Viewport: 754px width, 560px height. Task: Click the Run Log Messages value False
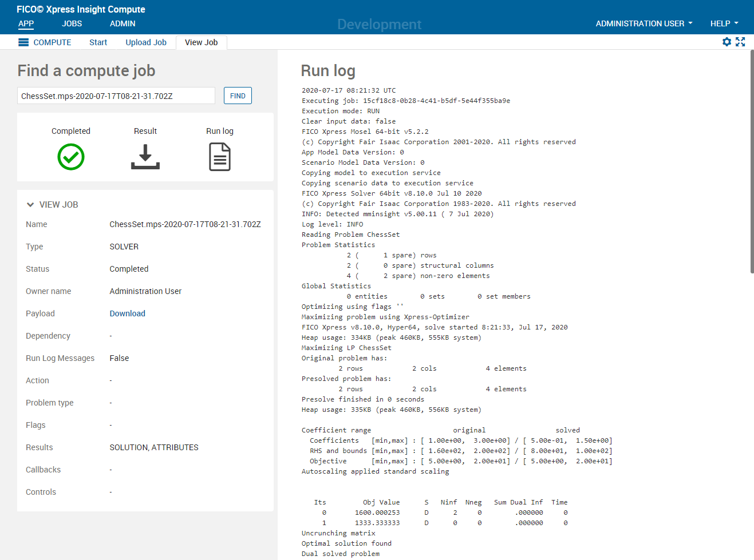click(119, 358)
